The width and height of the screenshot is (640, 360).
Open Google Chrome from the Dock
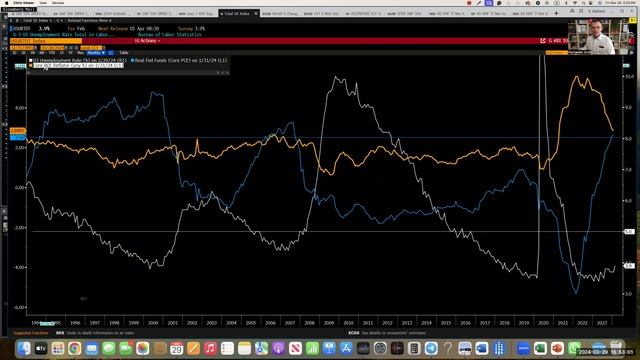75,348
